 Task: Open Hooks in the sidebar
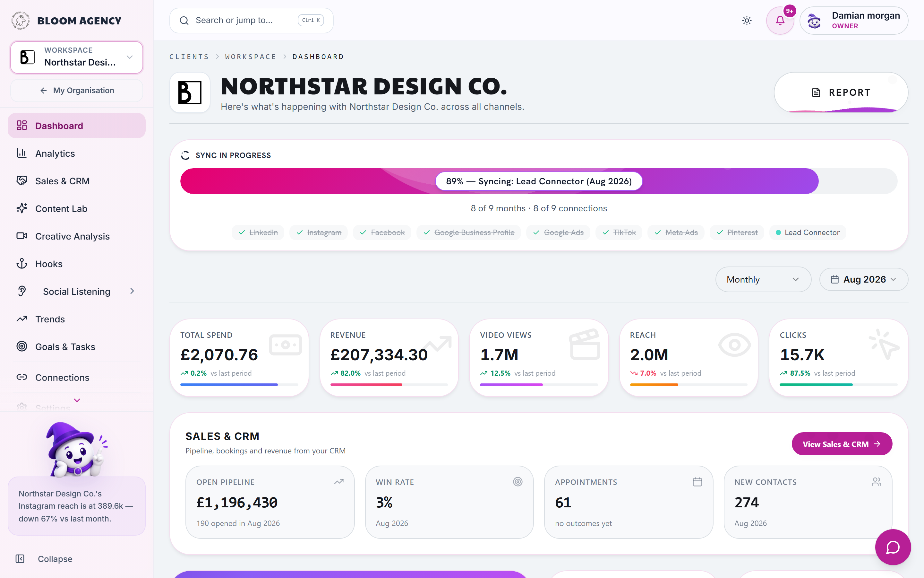pos(77,264)
